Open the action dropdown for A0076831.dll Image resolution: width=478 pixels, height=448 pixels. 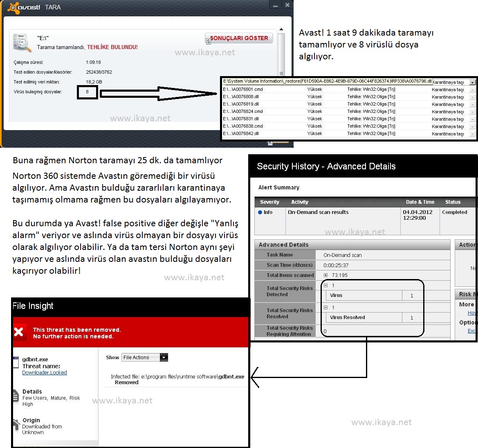click(x=472, y=119)
